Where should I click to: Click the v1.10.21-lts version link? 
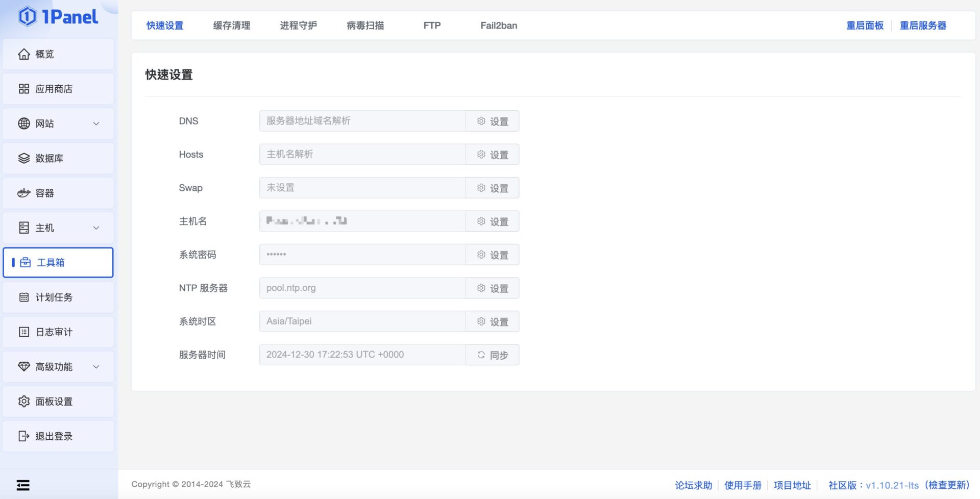[892, 485]
